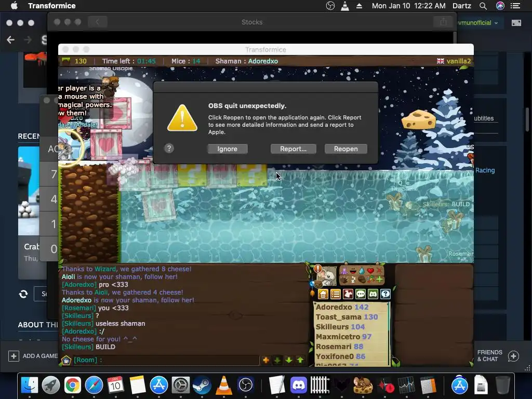The width and height of the screenshot is (532, 399).
Task: Click the VLC cone icon in the menu bar
Action: click(x=345, y=6)
